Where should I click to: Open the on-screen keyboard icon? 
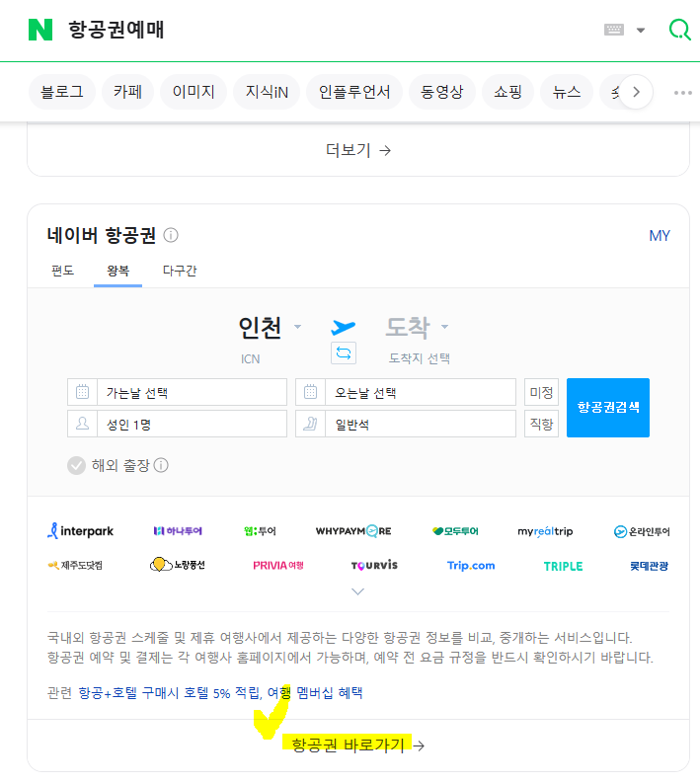[613, 30]
